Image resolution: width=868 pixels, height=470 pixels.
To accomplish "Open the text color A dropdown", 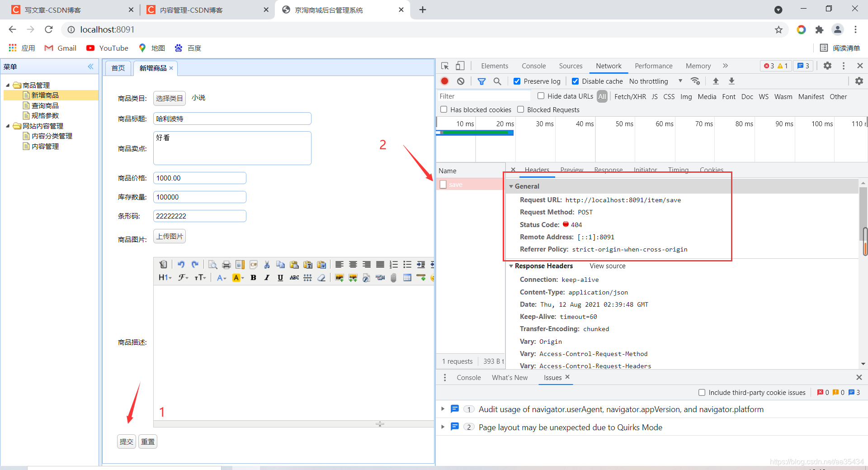I will 222,278.
